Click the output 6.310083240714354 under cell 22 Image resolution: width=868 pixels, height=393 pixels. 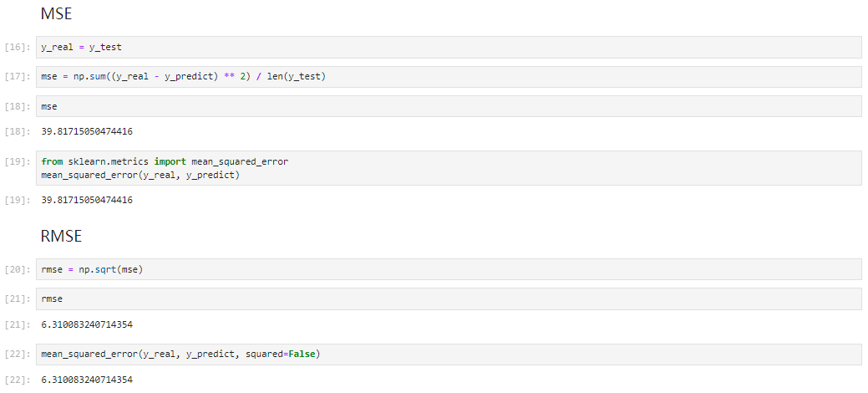87,380
